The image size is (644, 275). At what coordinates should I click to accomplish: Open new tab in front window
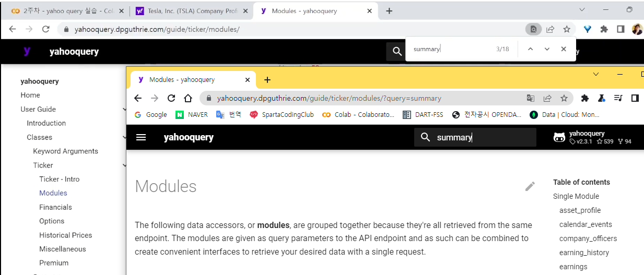[x=267, y=80]
